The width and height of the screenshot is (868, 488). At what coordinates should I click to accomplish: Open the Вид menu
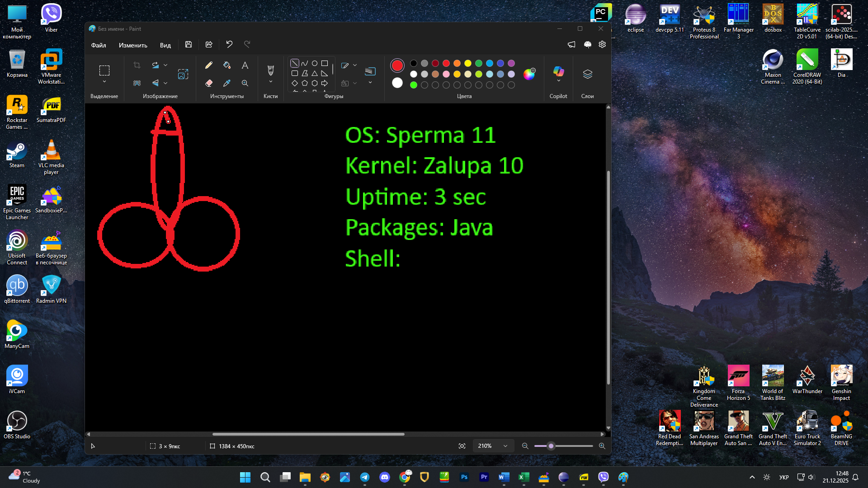165,45
